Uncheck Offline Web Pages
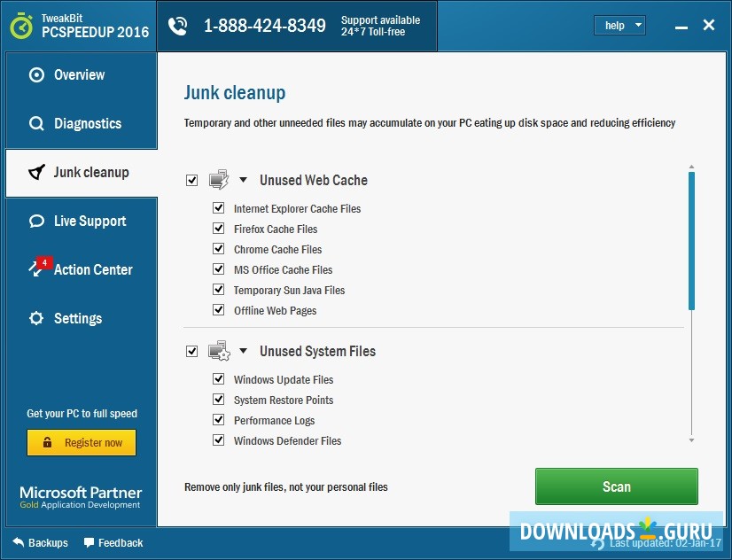 click(219, 310)
